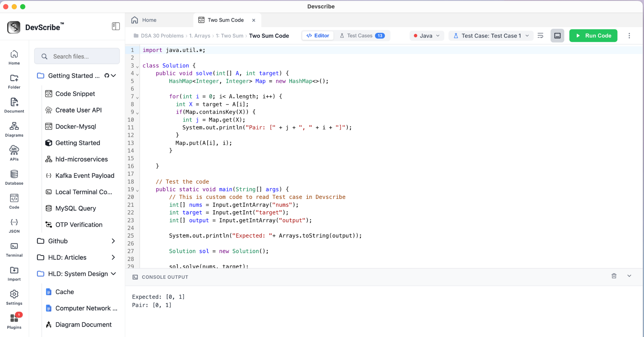Switch to the Test Cases view
This screenshot has height=337, width=644.
click(362, 36)
